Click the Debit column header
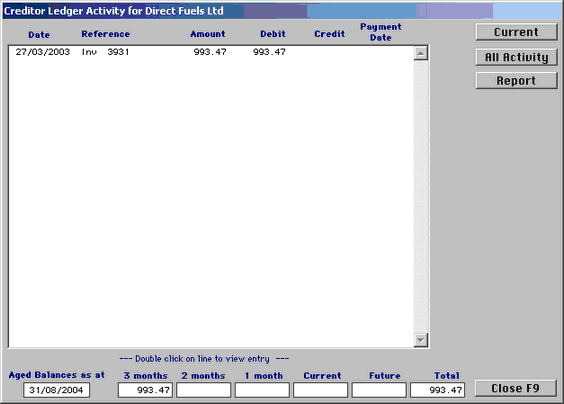Image resolution: width=564 pixels, height=404 pixels. tap(273, 34)
